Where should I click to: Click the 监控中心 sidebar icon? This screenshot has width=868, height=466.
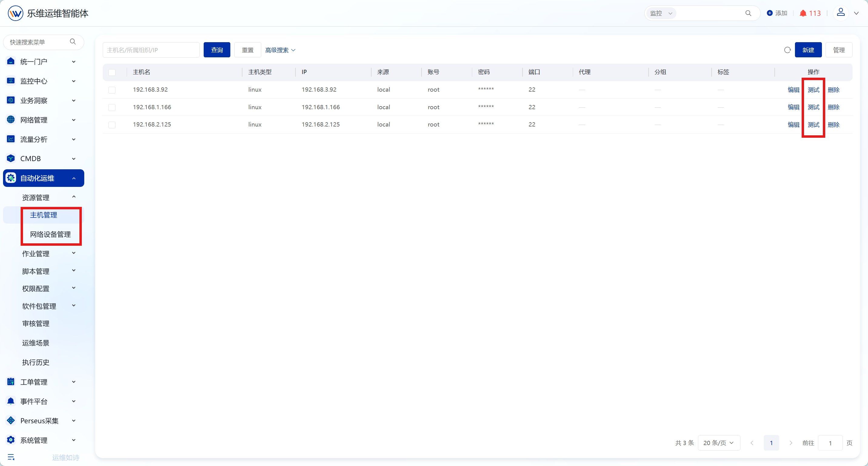(x=11, y=81)
